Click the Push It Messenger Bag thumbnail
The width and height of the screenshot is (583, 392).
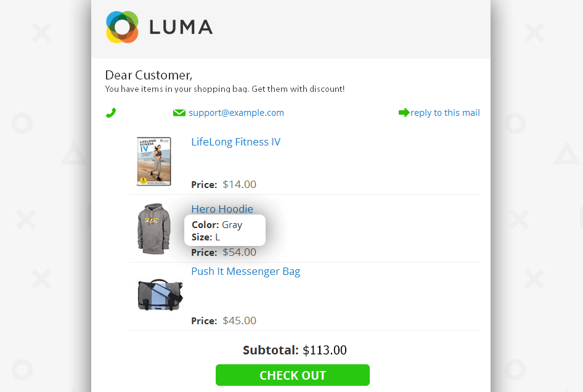(x=160, y=295)
